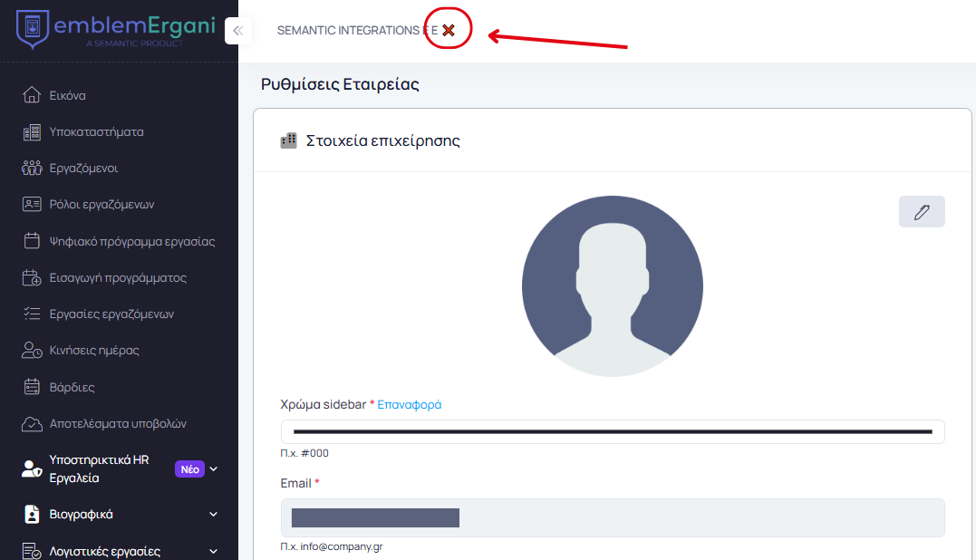Select the Εργασίες εργαζόμενων checklist icon
Viewport: 976px width, 560px height.
(x=32, y=314)
